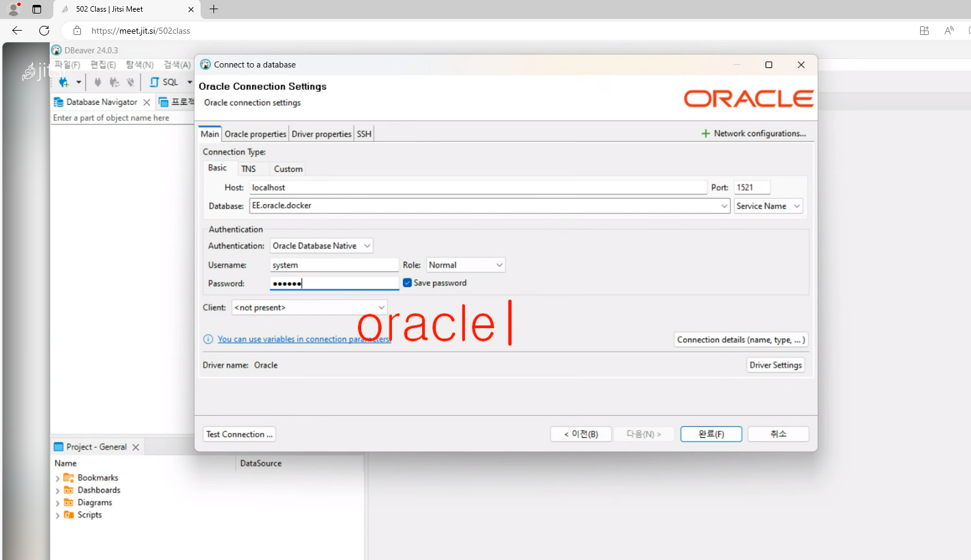Select the Database Navigator tab icon

click(x=59, y=102)
